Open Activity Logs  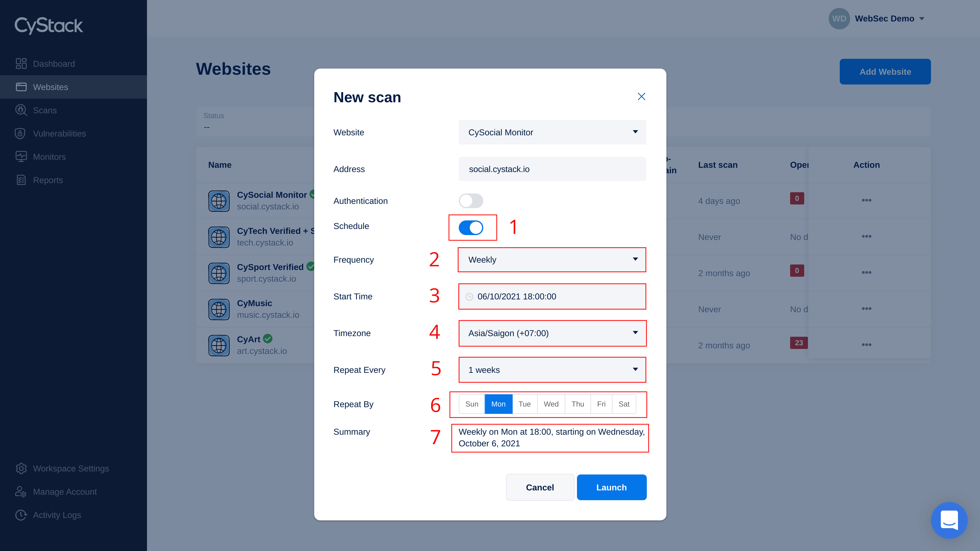[57, 515]
